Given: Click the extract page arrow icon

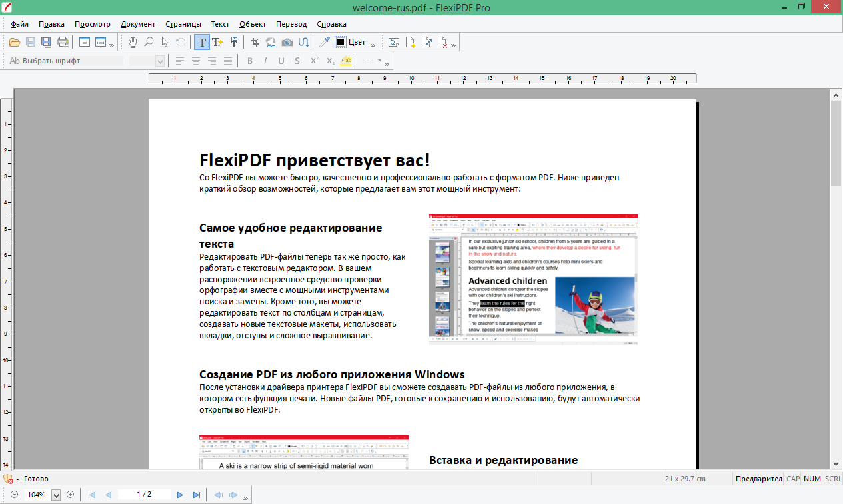Looking at the screenshot, I should point(426,42).
